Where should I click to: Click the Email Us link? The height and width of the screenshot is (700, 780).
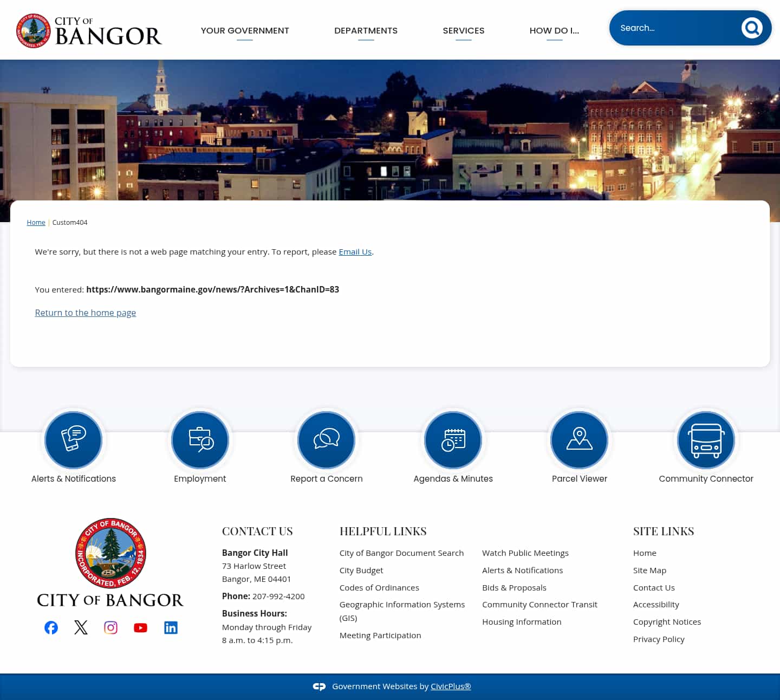pos(355,251)
